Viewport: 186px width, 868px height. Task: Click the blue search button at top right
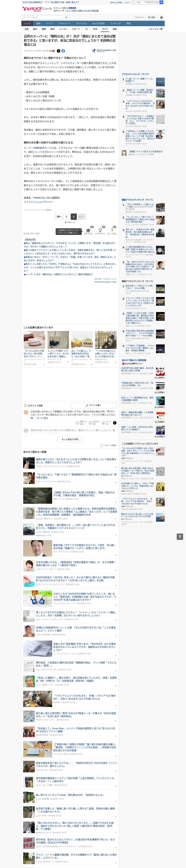161,2
